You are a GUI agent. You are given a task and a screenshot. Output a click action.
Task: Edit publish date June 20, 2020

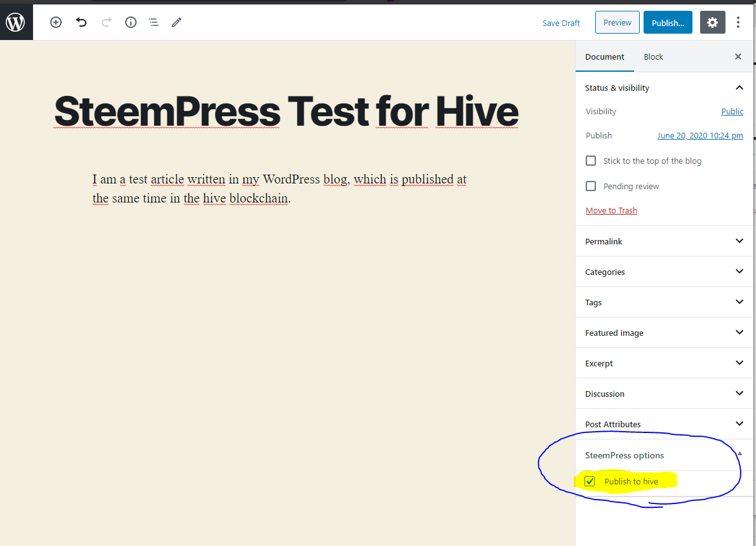[700, 135]
